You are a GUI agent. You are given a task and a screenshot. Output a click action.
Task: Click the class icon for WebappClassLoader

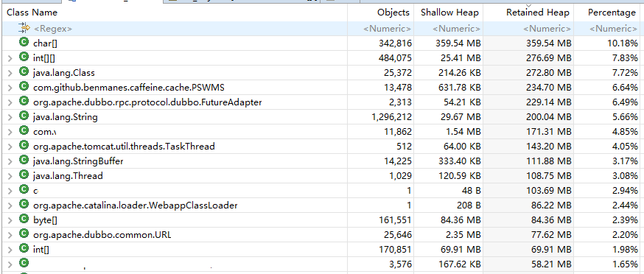[x=24, y=205]
